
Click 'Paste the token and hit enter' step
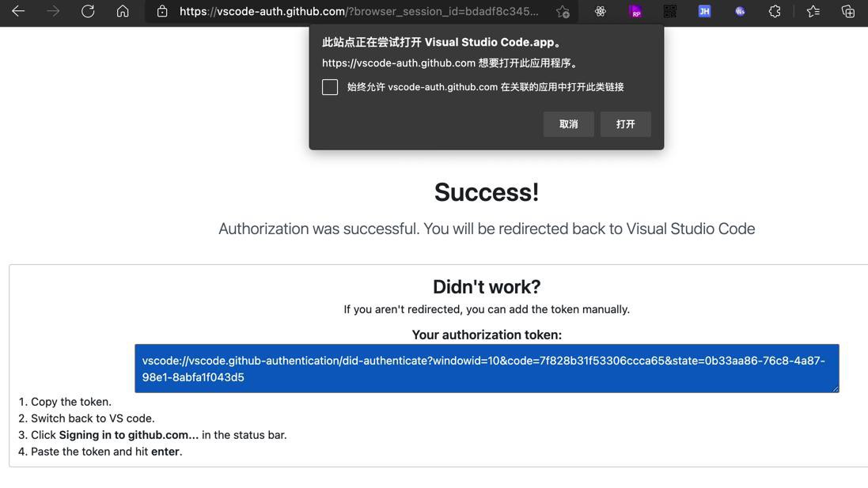click(x=106, y=452)
